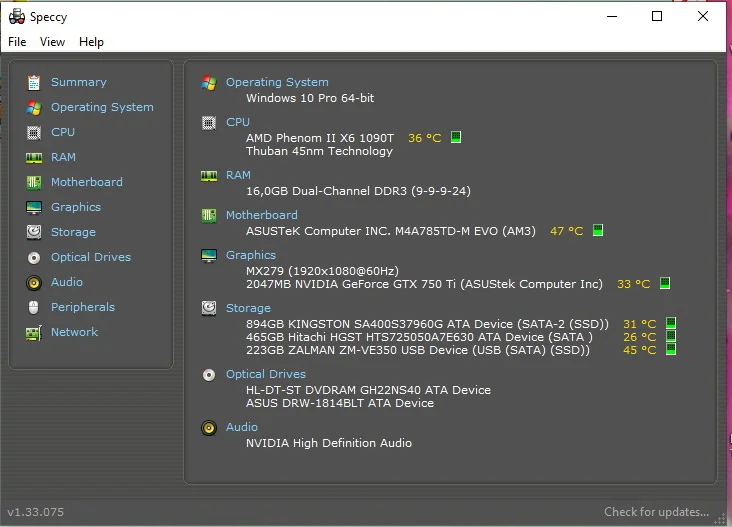This screenshot has width=732, height=527.
Task: Click the Audio speaker icon in the sidebar
Action: click(34, 283)
